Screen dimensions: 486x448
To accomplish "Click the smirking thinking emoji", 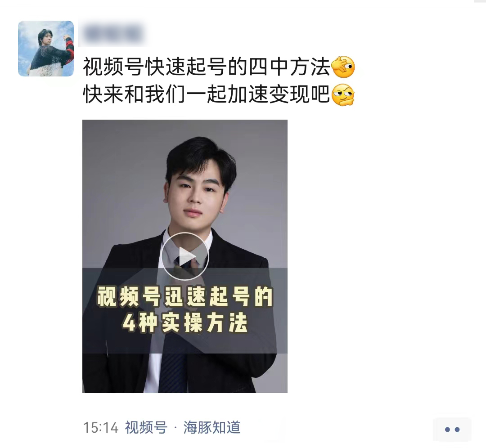I will coord(343,95).
